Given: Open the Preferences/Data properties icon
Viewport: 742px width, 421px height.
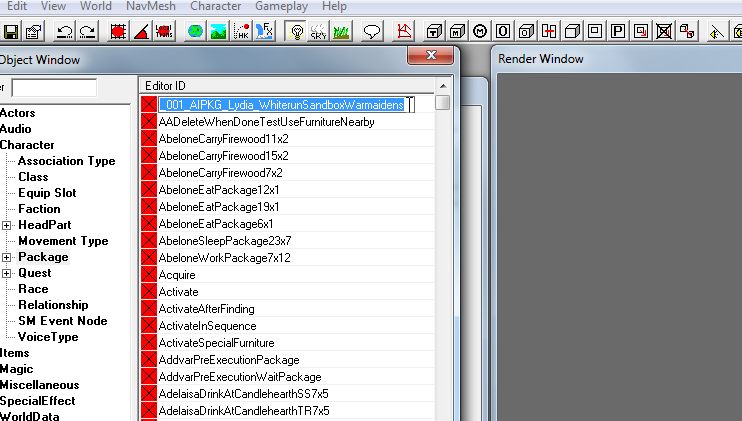Looking at the screenshot, I should [x=34, y=32].
